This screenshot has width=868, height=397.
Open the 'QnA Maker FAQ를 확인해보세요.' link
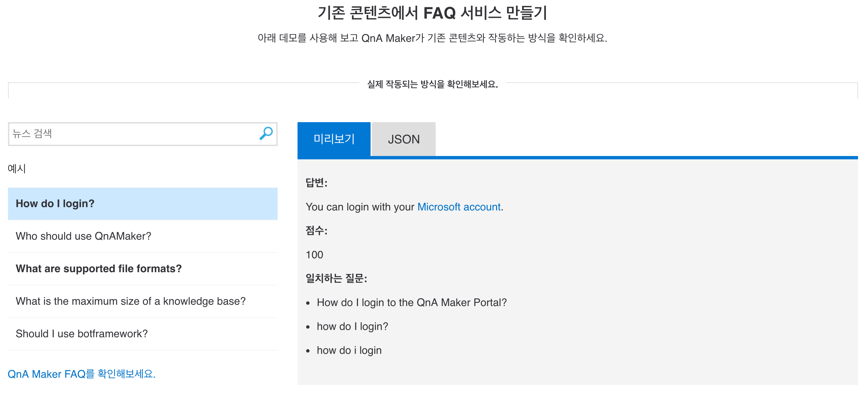click(x=81, y=374)
